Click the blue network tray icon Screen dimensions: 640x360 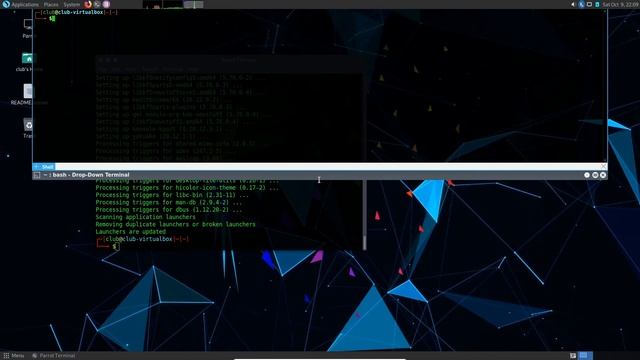[x=582, y=4]
